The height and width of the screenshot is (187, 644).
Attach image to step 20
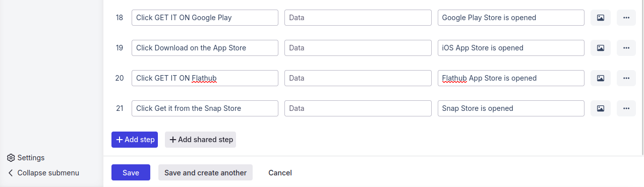(601, 78)
